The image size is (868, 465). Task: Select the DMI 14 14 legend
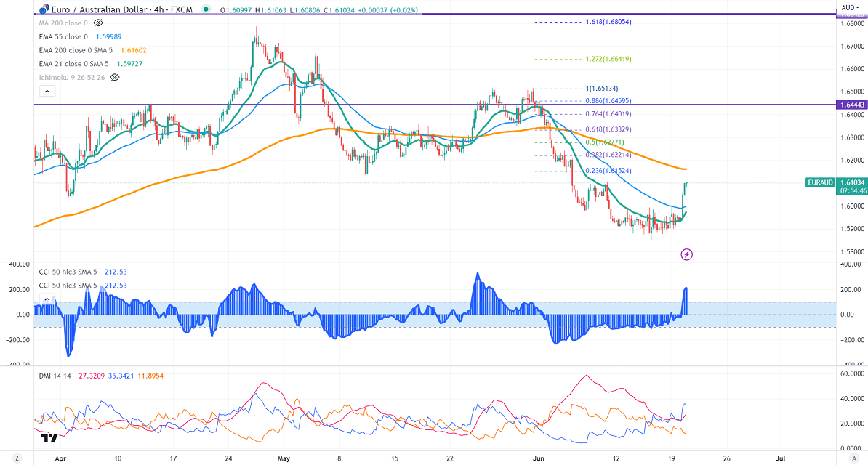55,376
